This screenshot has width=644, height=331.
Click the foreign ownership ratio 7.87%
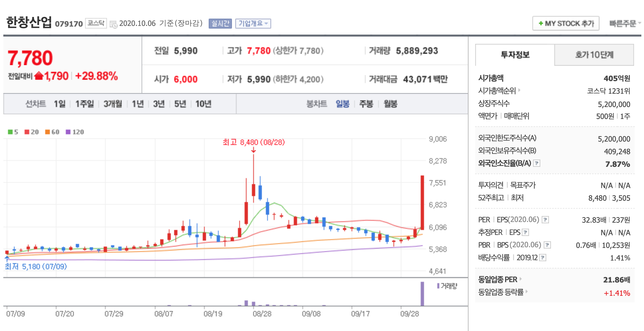pyautogui.click(x=618, y=164)
